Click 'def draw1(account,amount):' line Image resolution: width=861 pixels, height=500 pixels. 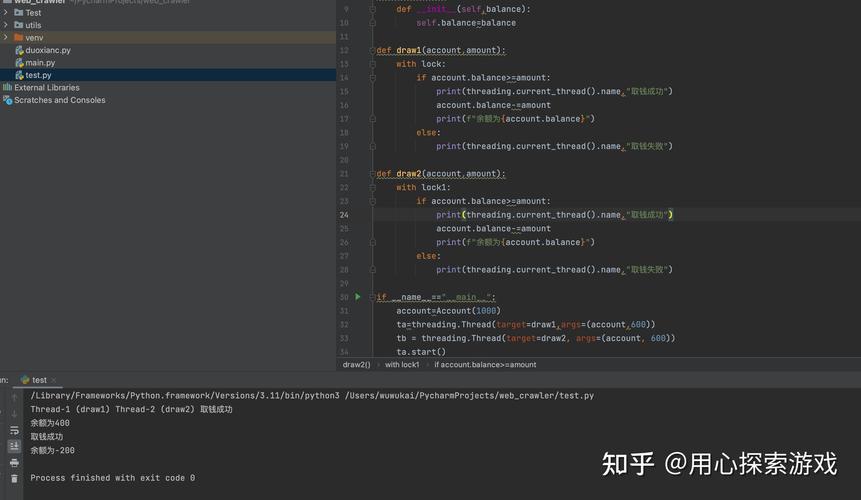coord(441,50)
